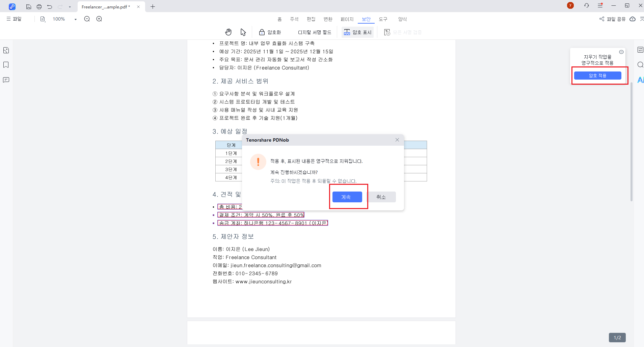Click 취소 to cancel the dialog

coord(381,197)
